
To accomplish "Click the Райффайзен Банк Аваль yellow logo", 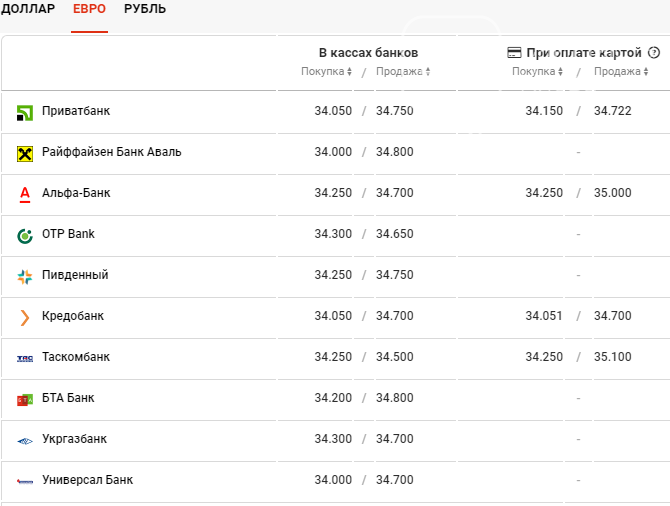I will [x=25, y=154].
